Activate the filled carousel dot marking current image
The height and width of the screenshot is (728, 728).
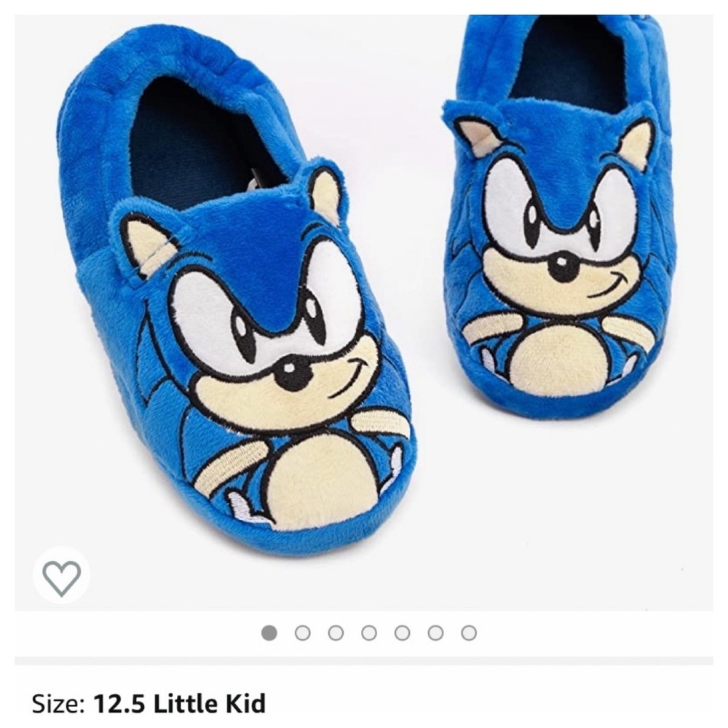tap(272, 633)
